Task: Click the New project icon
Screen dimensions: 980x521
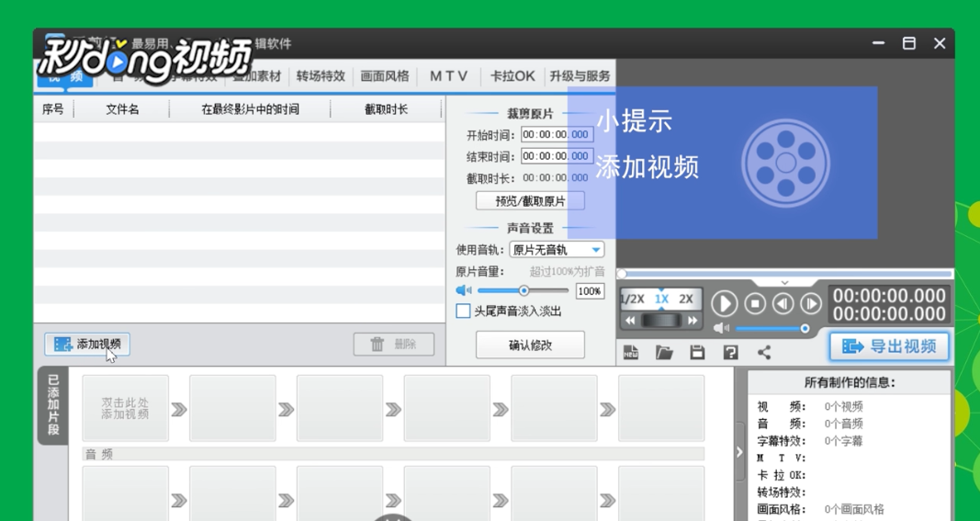Action: pos(631,353)
